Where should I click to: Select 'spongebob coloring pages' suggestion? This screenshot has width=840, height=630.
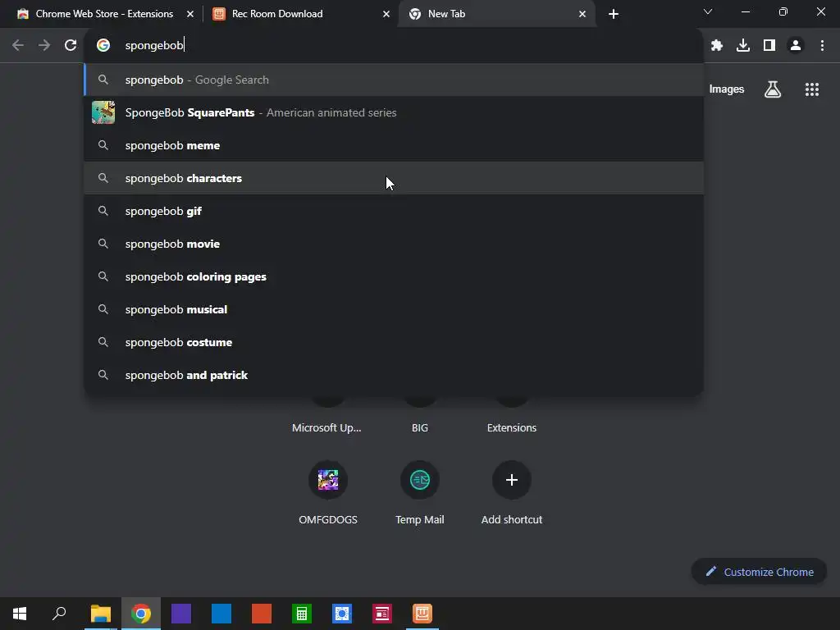click(x=394, y=276)
